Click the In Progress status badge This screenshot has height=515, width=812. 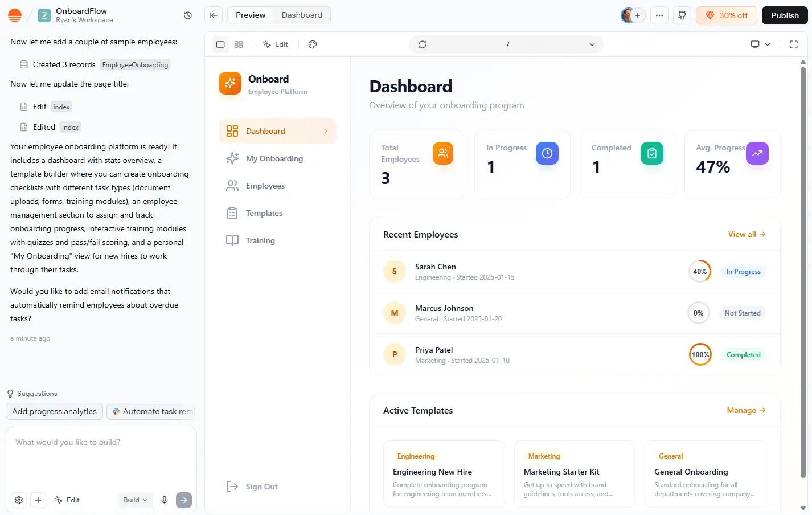743,272
